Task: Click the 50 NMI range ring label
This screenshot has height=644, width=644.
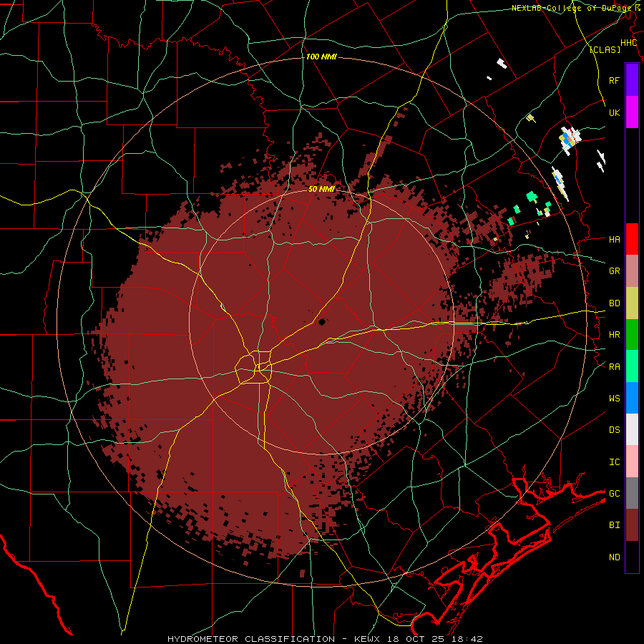Action: click(321, 189)
